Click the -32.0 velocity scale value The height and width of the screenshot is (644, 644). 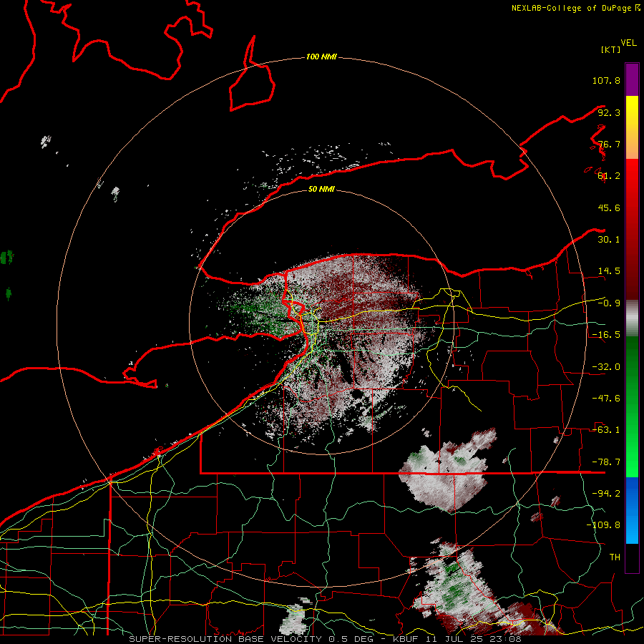point(606,367)
